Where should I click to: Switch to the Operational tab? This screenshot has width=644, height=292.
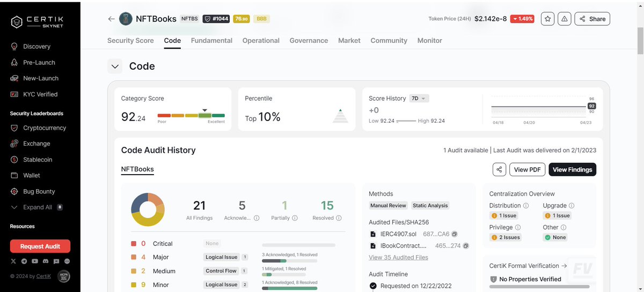(261, 41)
